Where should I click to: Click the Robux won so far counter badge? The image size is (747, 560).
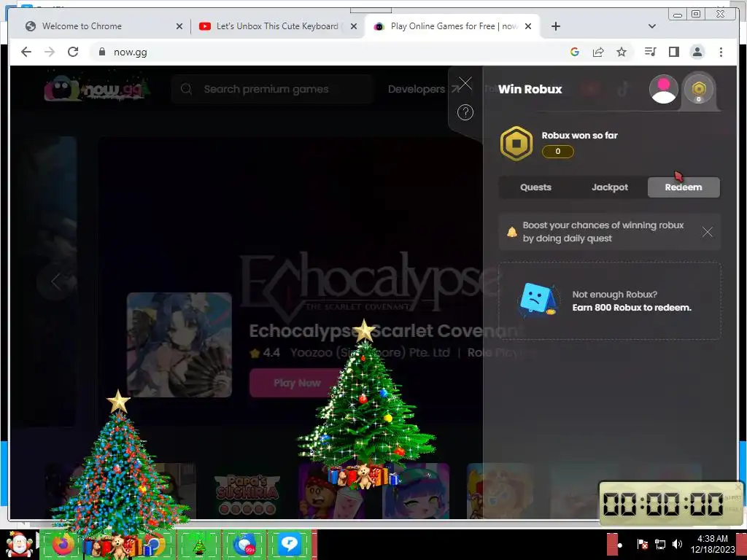pos(558,152)
